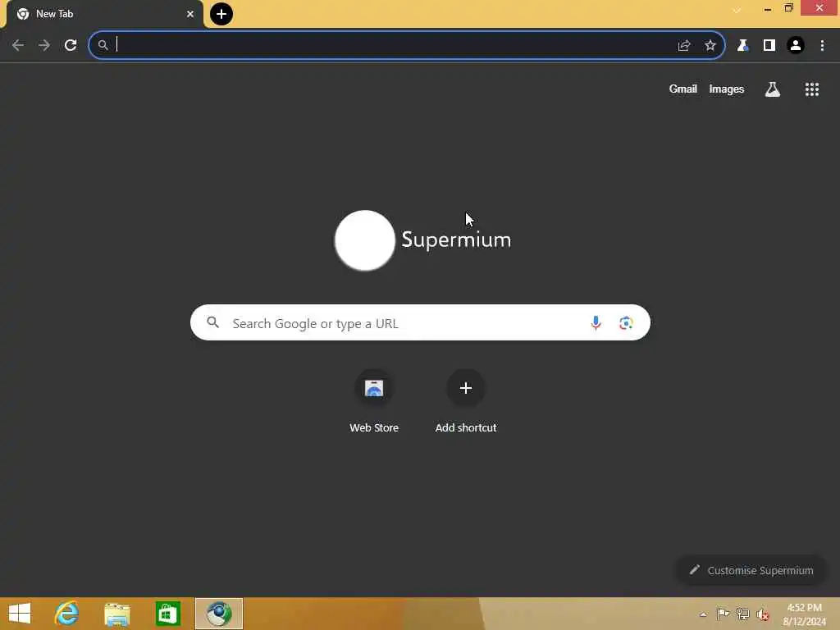This screenshot has width=840, height=630.
Task: Bookmark this tab with the star icon
Action: (x=710, y=46)
